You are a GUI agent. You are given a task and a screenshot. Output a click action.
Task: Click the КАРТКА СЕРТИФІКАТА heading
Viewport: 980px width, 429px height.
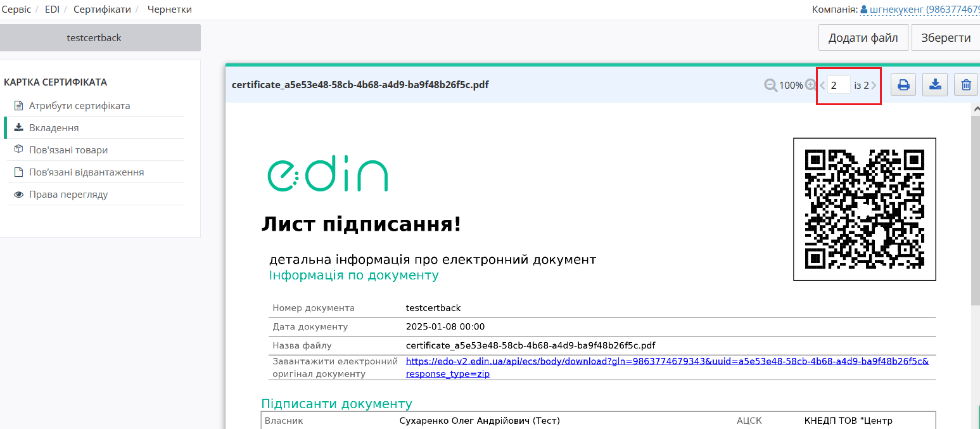[55, 82]
